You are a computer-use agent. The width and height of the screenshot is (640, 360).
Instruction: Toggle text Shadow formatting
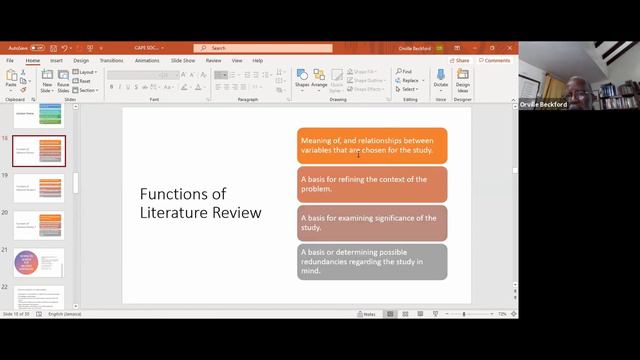(x=136, y=87)
